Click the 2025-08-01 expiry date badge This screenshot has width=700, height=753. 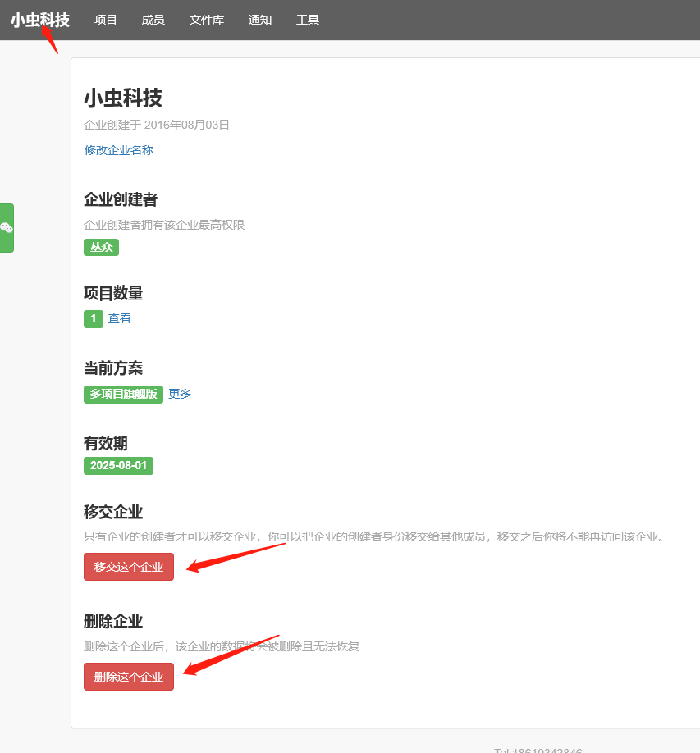[118, 466]
